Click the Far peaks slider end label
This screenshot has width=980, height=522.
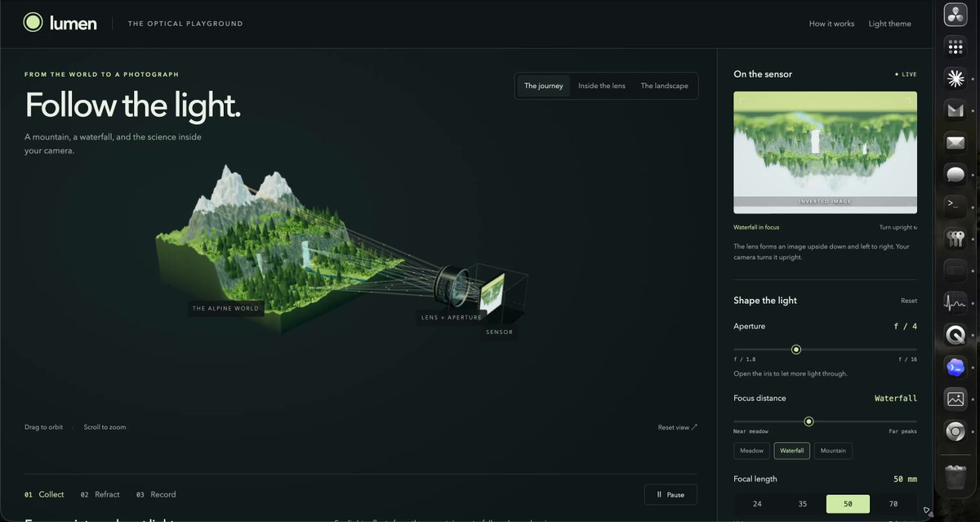(x=903, y=431)
